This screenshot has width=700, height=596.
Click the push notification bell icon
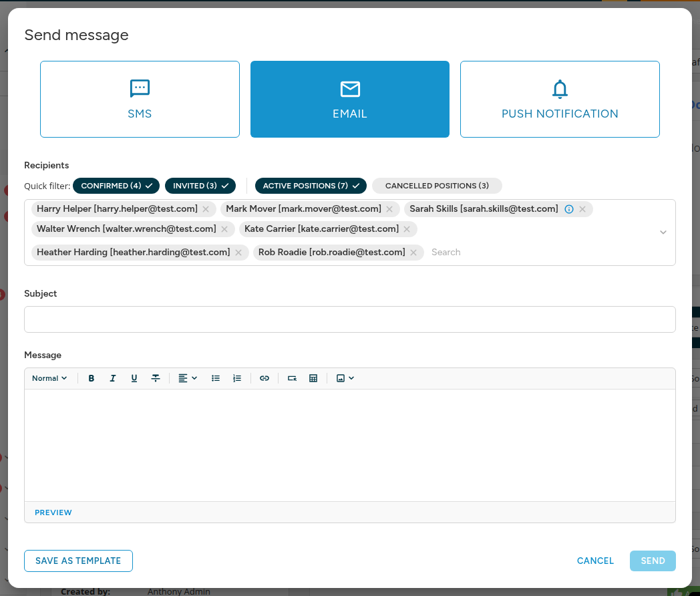(560, 89)
